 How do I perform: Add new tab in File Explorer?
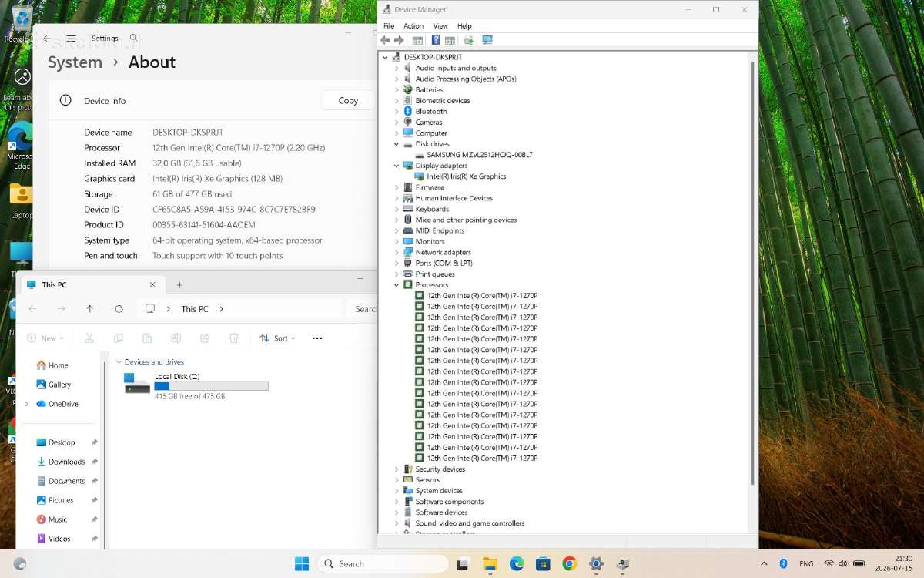(179, 284)
